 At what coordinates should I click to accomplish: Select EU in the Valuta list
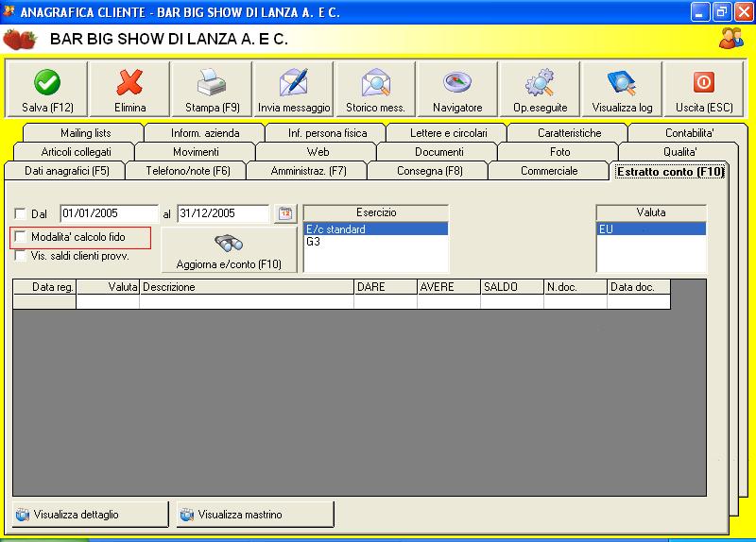[x=651, y=229]
